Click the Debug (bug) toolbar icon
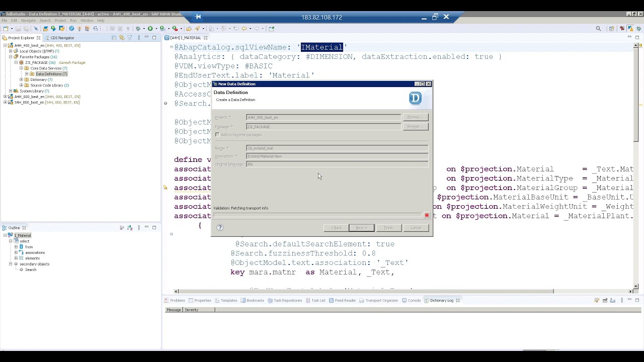644x362 pixels. pos(138,29)
